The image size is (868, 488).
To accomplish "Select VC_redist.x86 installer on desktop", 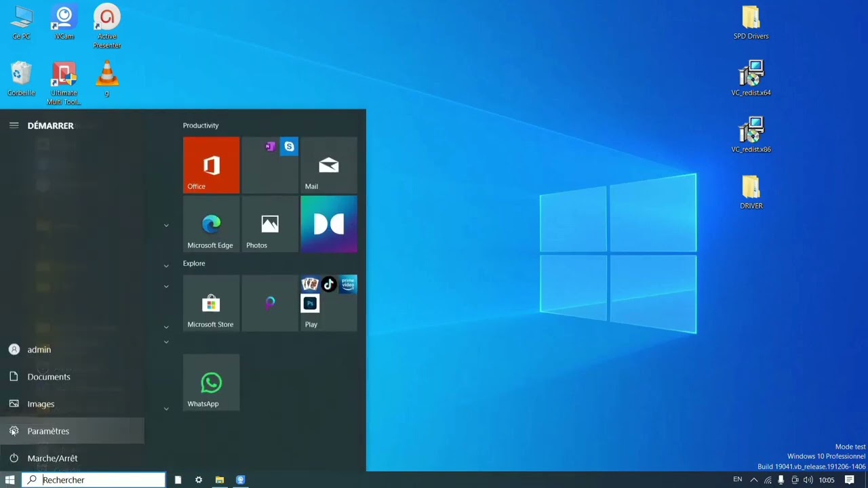I will [751, 136].
